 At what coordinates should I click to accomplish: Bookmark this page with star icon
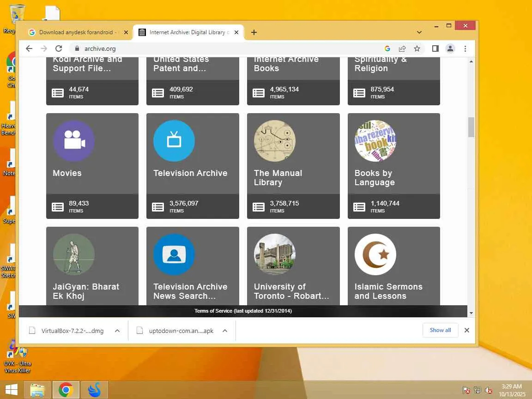417,48
